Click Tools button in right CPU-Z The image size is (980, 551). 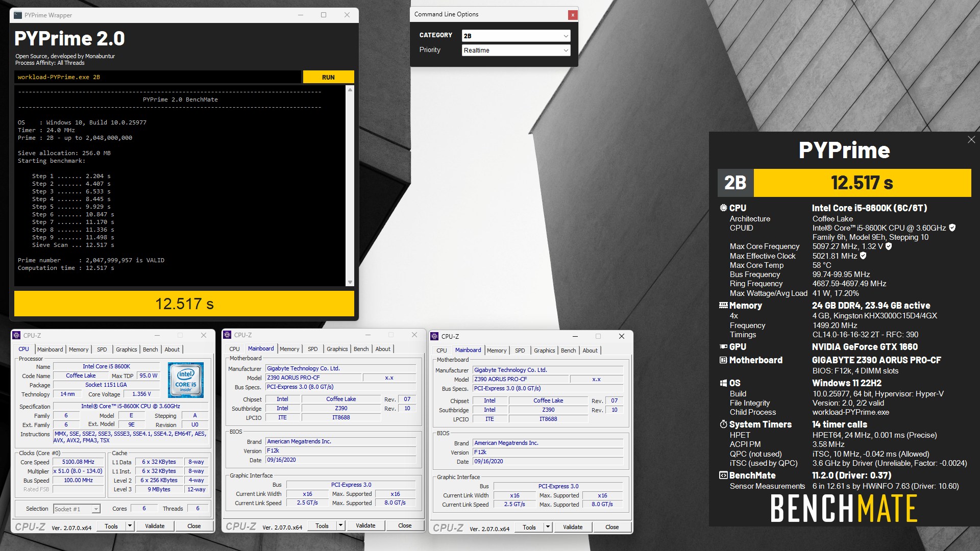(x=529, y=527)
